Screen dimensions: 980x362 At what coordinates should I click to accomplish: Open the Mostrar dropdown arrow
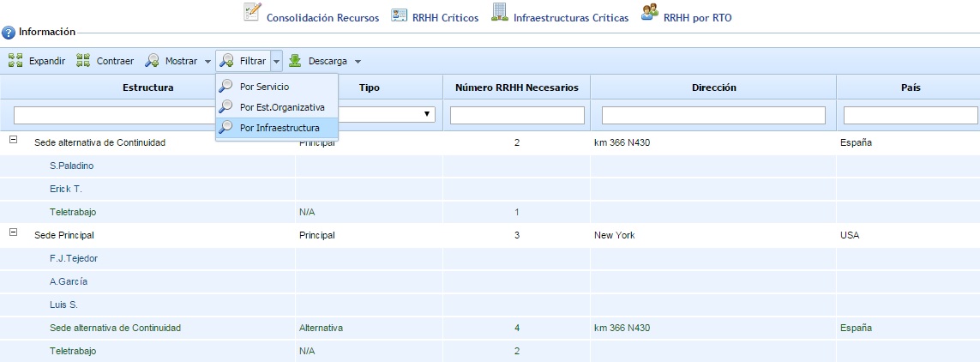207,62
